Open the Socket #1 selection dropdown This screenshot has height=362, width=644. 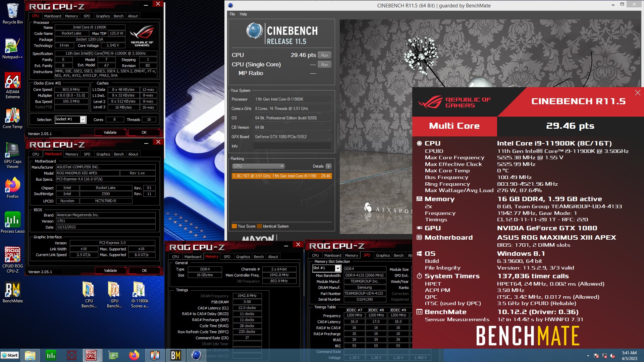(70, 119)
